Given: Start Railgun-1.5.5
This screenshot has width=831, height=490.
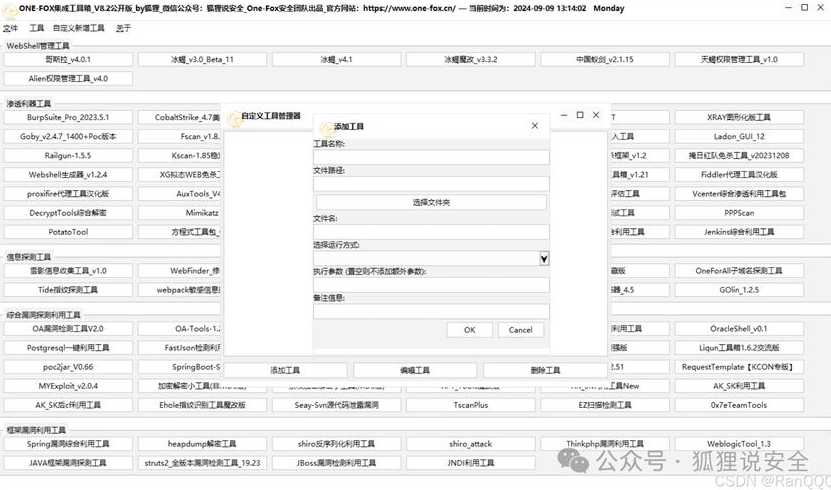Looking at the screenshot, I should (68, 155).
